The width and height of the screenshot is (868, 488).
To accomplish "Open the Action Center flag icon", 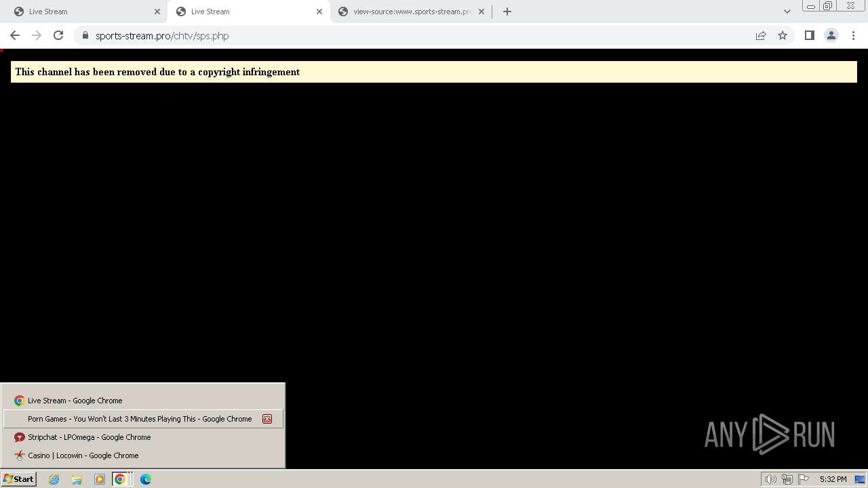I will pyautogui.click(x=804, y=479).
